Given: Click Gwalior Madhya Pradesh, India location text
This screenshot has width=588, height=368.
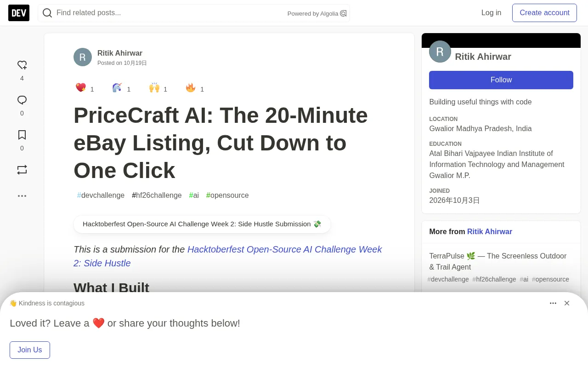Looking at the screenshot, I should (x=481, y=129).
